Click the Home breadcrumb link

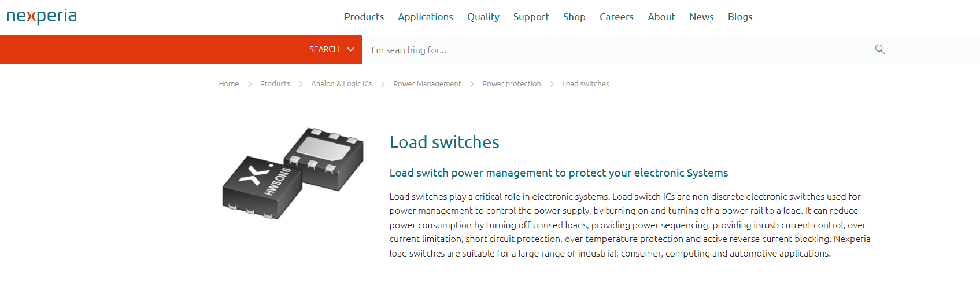click(x=229, y=84)
